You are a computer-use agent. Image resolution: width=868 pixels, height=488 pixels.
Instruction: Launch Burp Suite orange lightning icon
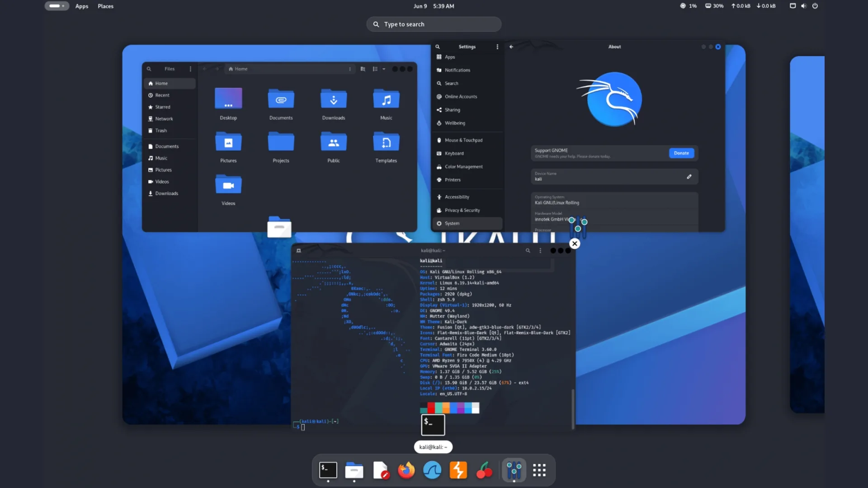[x=458, y=470]
